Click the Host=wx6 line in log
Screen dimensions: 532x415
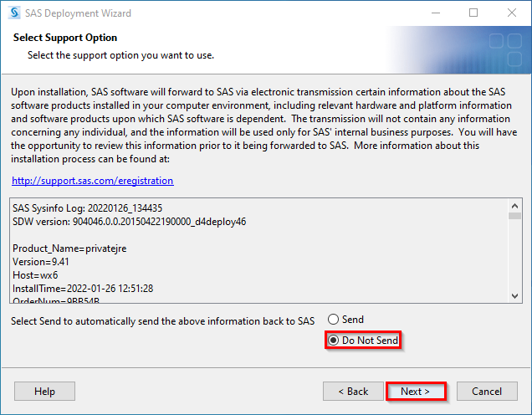point(35,275)
